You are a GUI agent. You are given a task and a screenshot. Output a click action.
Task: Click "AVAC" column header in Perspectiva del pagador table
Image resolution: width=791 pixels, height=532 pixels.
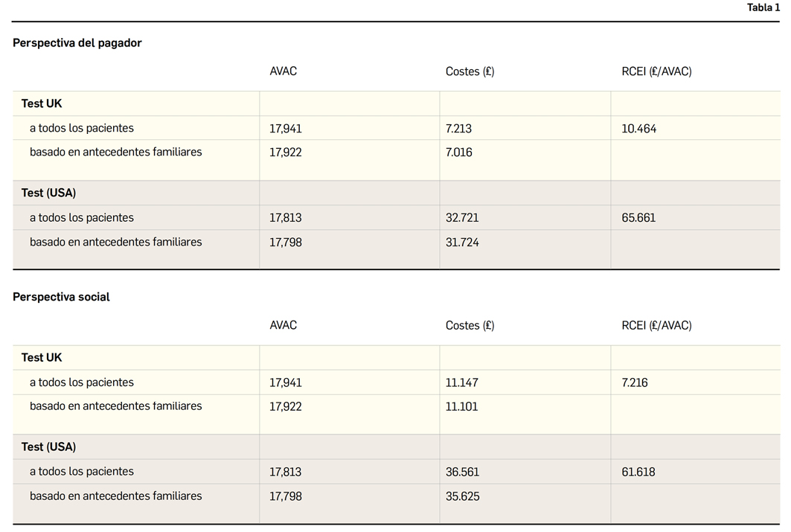coord(283,71)
